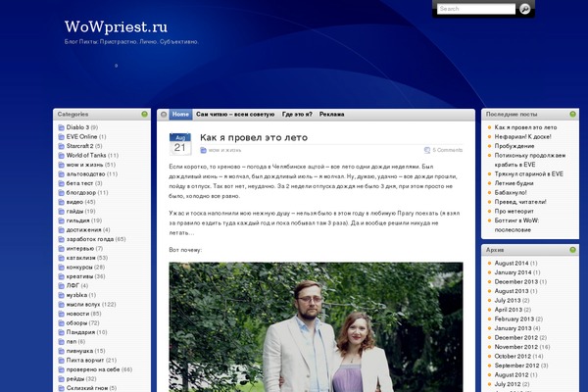Click gray round button left of Home
Screen dimensions: 588x392
click(164, 115)
